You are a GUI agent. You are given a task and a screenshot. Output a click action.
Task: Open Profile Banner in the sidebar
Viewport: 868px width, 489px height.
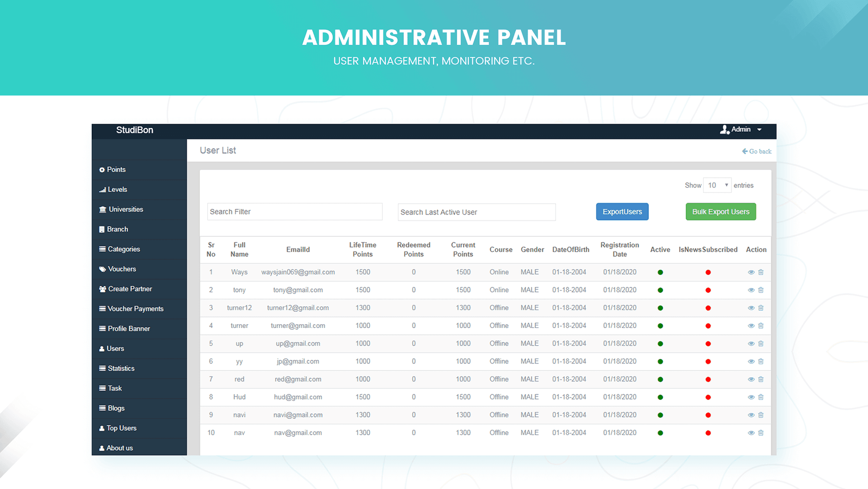coord(139,329)
